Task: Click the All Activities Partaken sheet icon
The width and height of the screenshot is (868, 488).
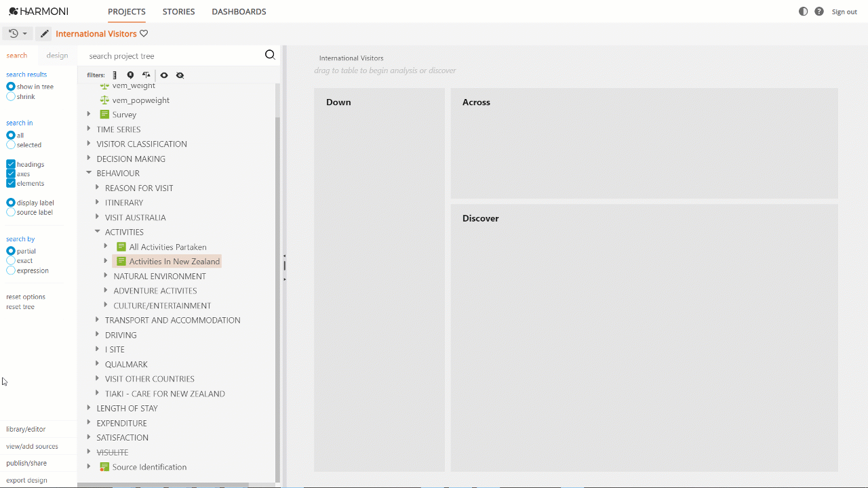Action: [121, 247]
